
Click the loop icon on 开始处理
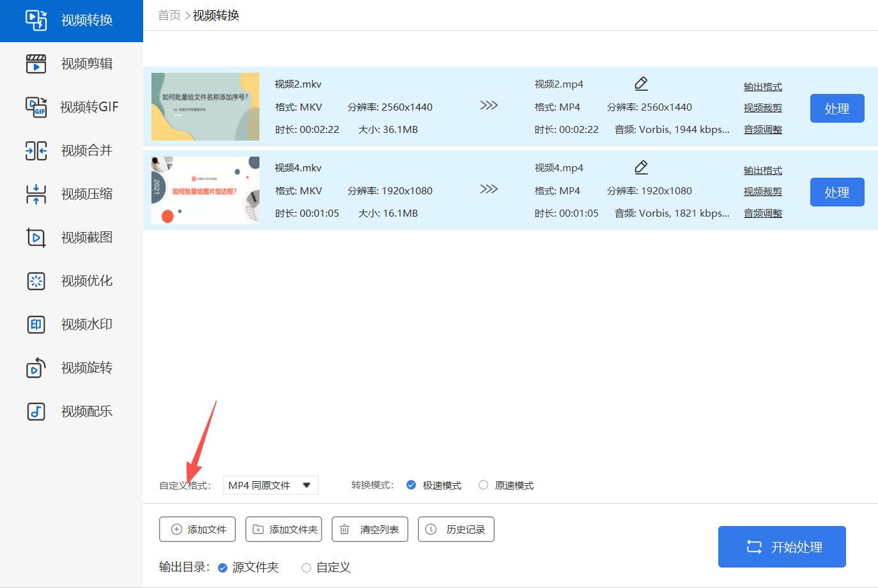coord(754,547)
